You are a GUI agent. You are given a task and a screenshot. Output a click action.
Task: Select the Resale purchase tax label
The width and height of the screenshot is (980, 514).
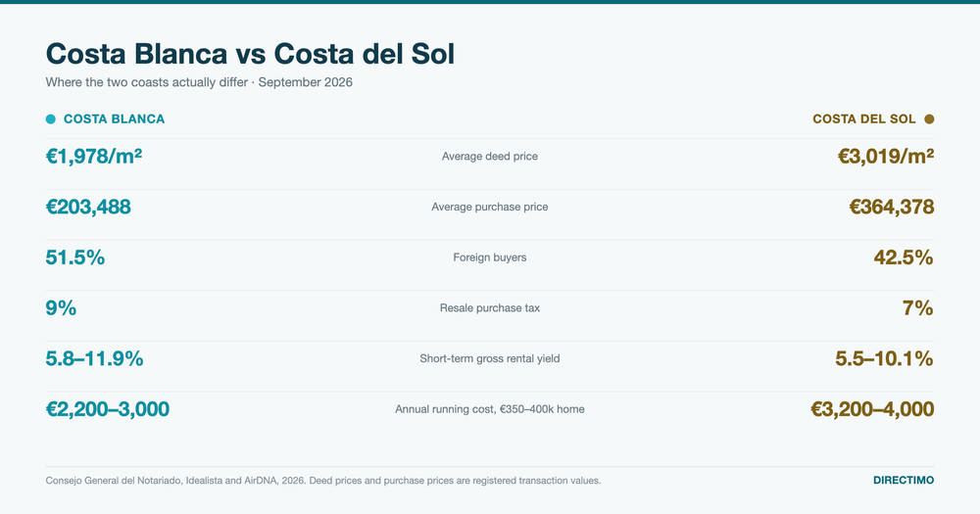490,307
